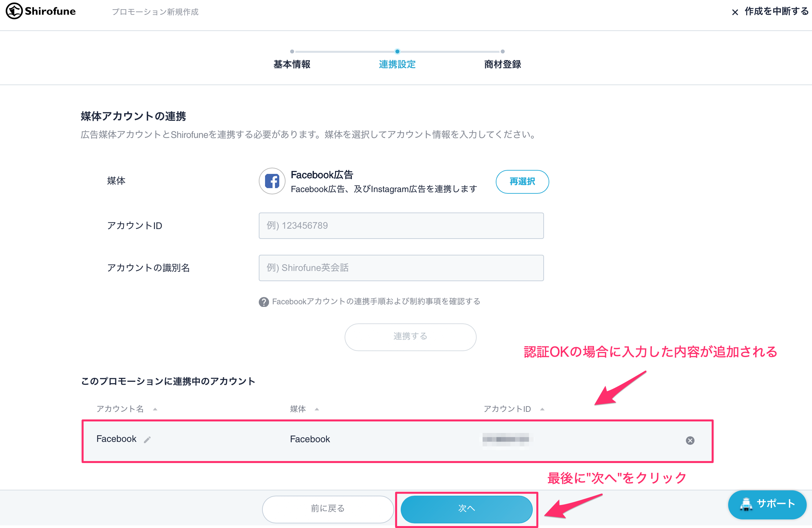Click the Facebook account name cell

pos(116,439)
